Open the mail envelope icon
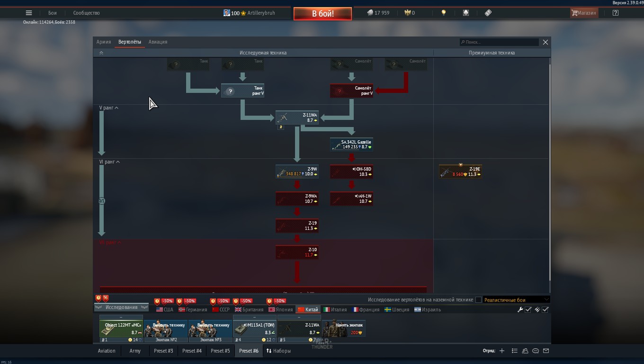 coord(546,351)
